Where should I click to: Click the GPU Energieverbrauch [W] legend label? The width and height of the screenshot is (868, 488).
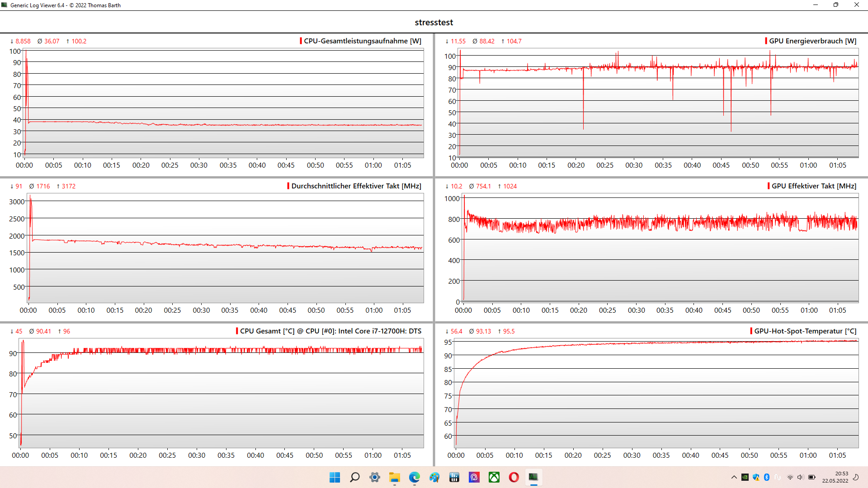pos(812,41)
